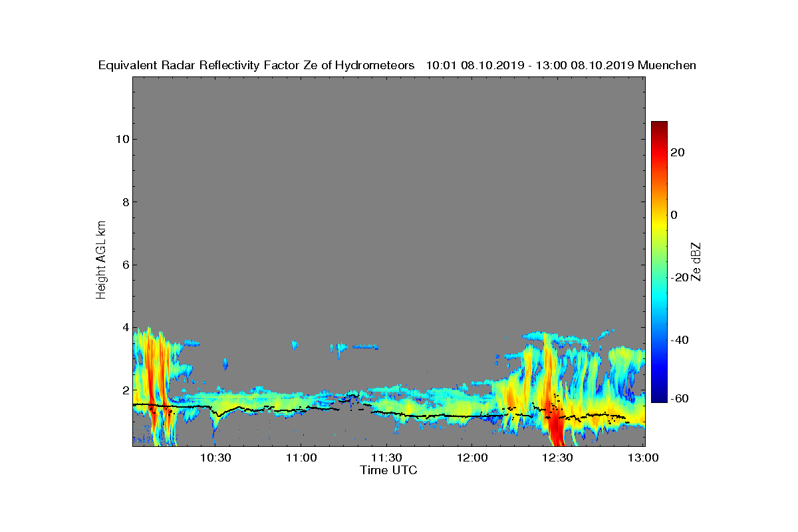Click the '12:30' time tick label
Viewport: 798px width, 532px height.
click(x=558, y=458)
